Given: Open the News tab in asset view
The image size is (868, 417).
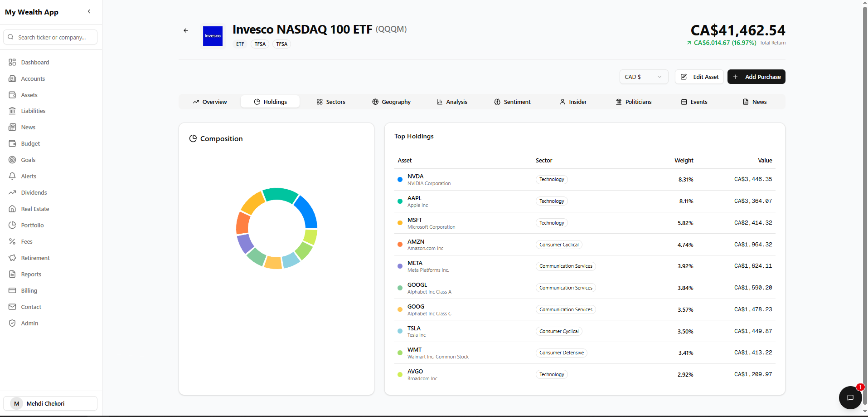Looking at the screenshot, I should click(755, 102).
